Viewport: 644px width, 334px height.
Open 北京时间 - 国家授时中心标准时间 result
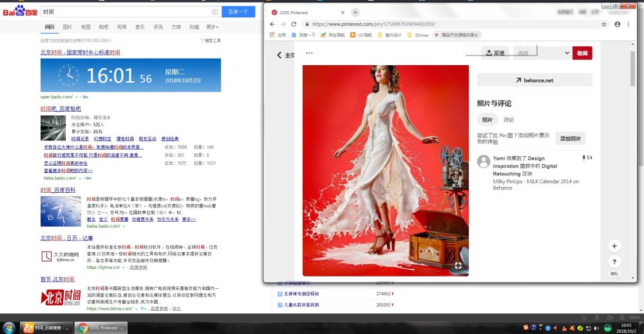pyautogui.click(x=80, y=53)
